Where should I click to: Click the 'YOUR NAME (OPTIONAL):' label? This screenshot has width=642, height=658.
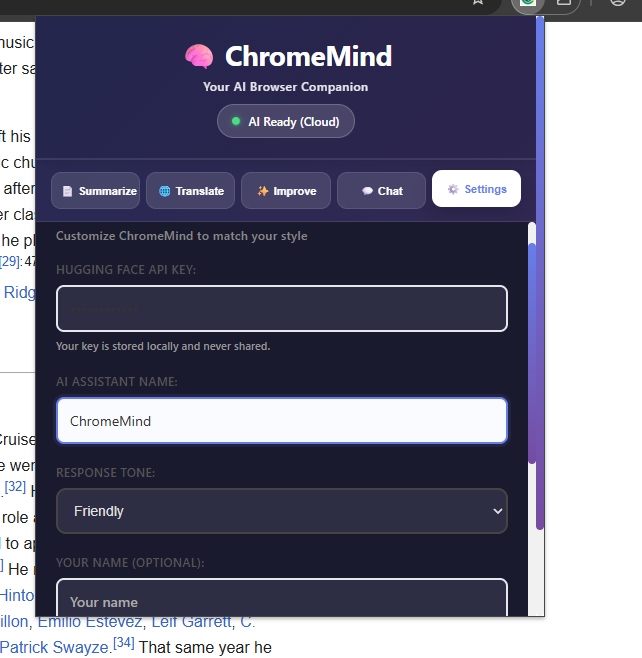130,563
